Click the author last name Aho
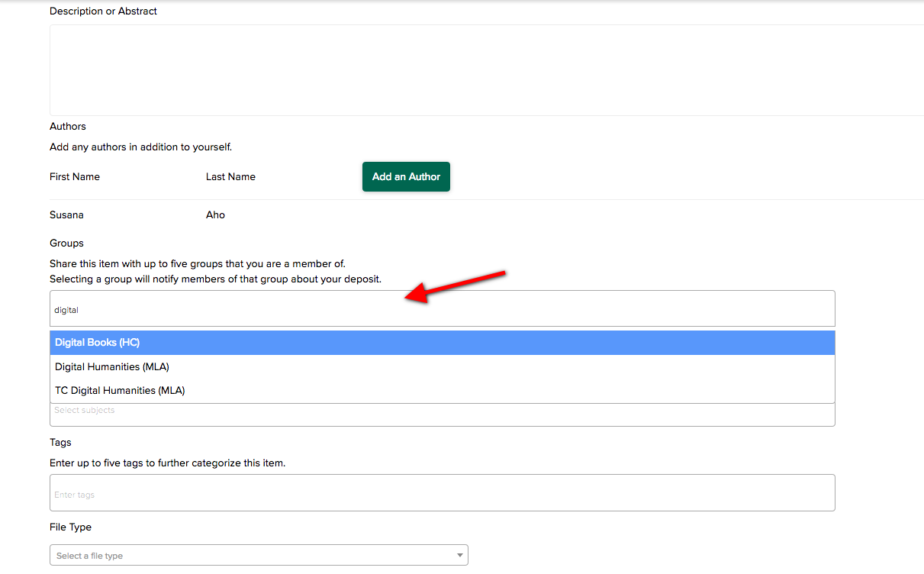 (215, 215)
